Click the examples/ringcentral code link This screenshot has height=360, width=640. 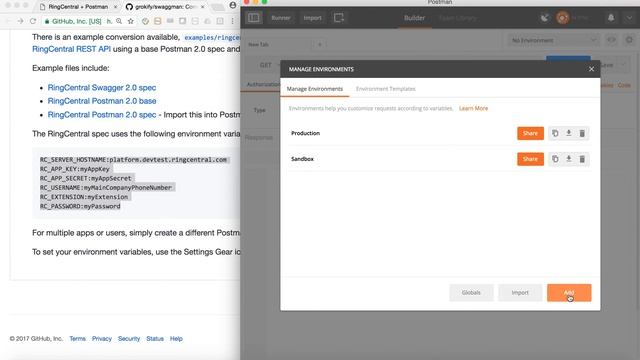point(212,38)
